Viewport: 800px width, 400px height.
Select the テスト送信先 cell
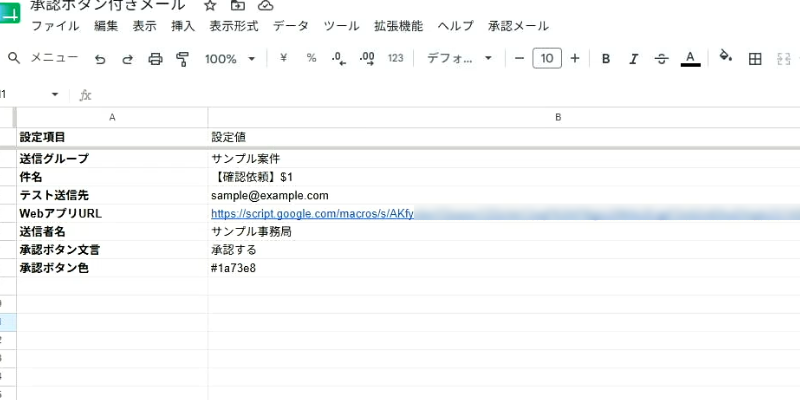pyautogui.click(x=112, y=195)
